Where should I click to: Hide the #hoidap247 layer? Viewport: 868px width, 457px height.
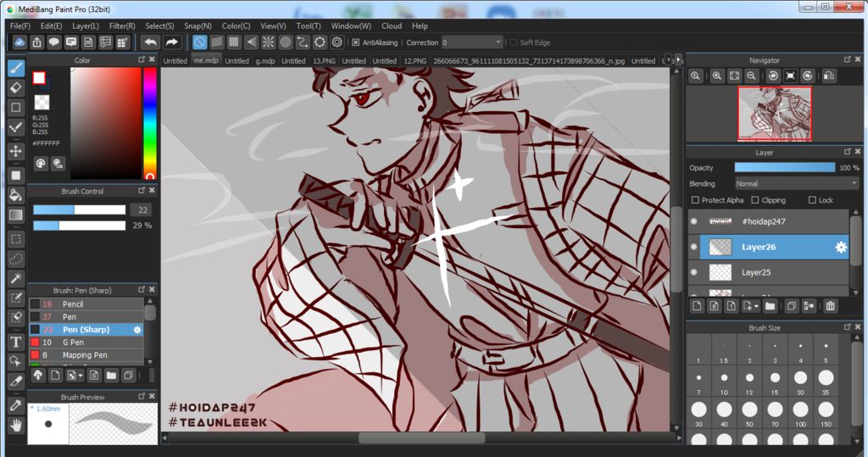(694, 221)
